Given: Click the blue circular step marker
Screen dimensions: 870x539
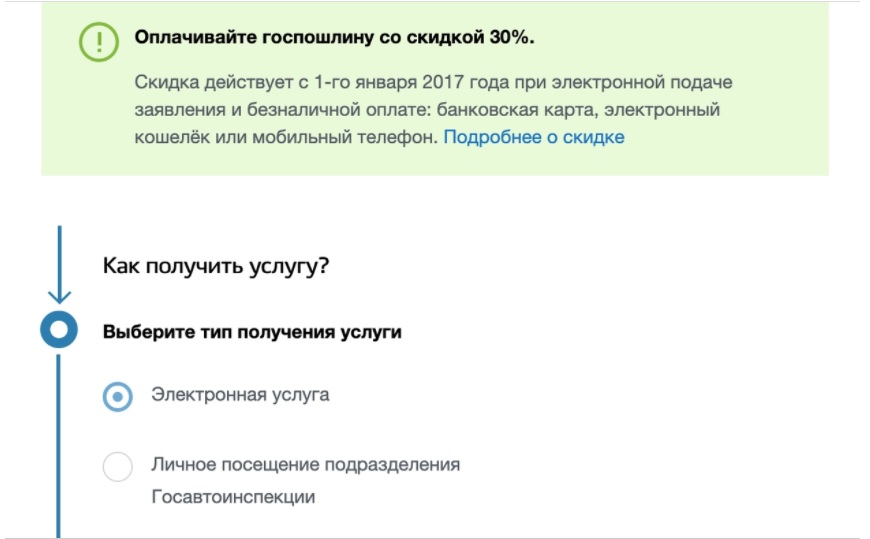Looking at the screenshot, I should (x=59, y=330).
